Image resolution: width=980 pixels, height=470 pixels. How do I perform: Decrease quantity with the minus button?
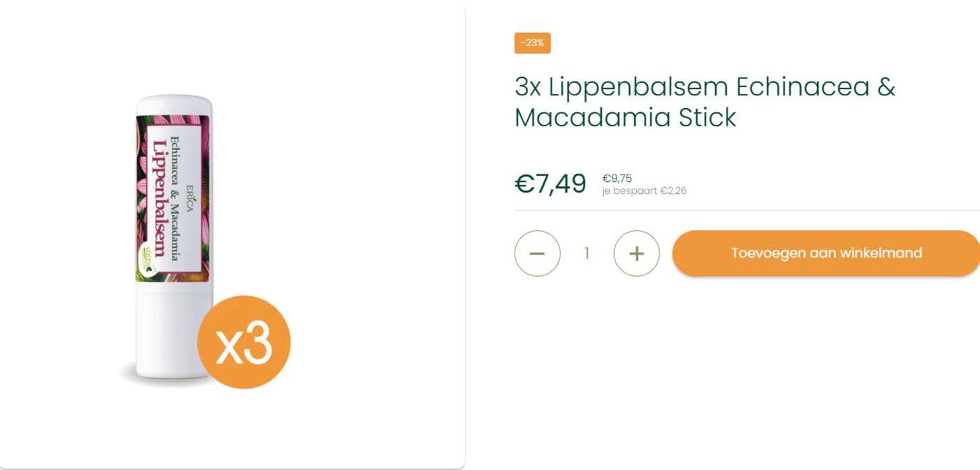point(537,253)
